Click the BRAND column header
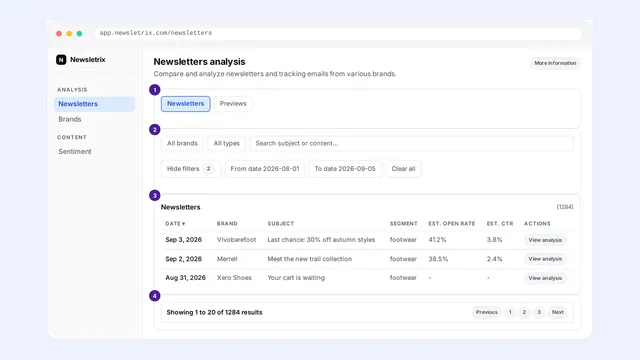Viewport: 640px width, 360px height. tap(227, 224)
